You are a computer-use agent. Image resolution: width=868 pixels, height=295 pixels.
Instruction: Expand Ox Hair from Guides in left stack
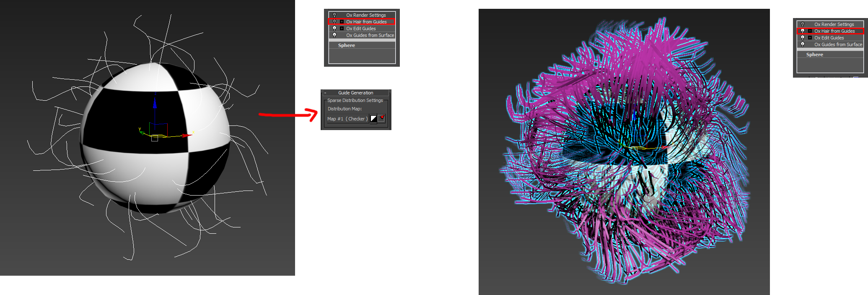tap(342, 22)
